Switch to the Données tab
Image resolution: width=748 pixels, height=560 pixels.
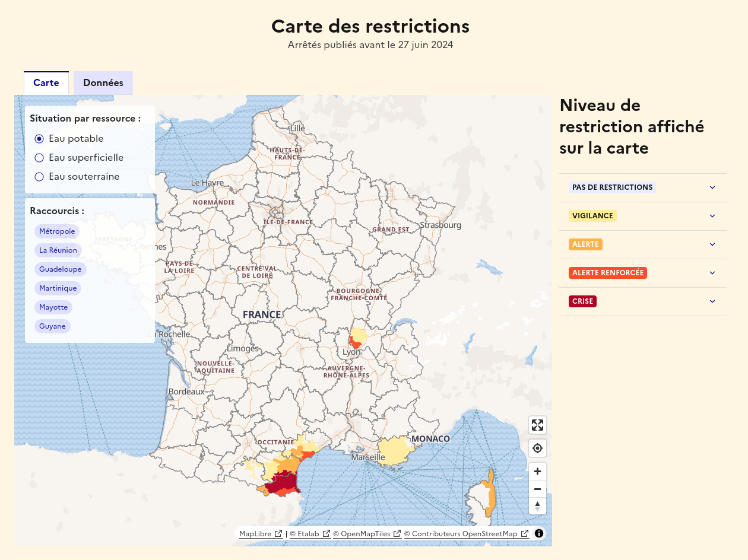pyautogui.click(x=103, y=83)
